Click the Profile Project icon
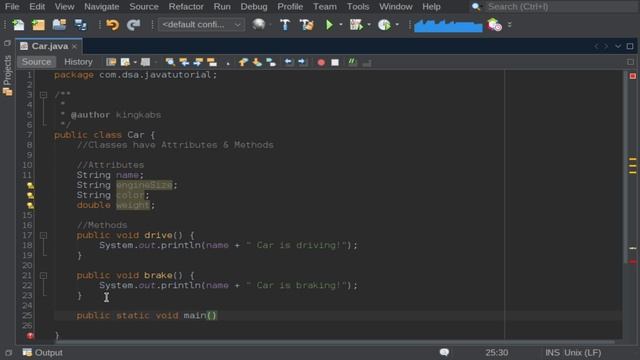The height and width of the screenshot is (360, 640). click(384, 25)
